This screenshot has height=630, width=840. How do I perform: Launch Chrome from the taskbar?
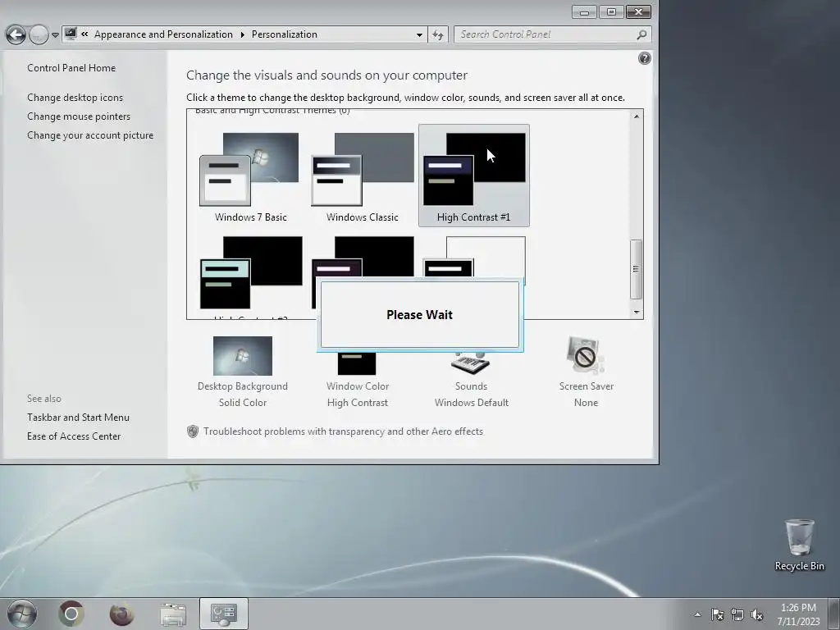click(71, 614)
